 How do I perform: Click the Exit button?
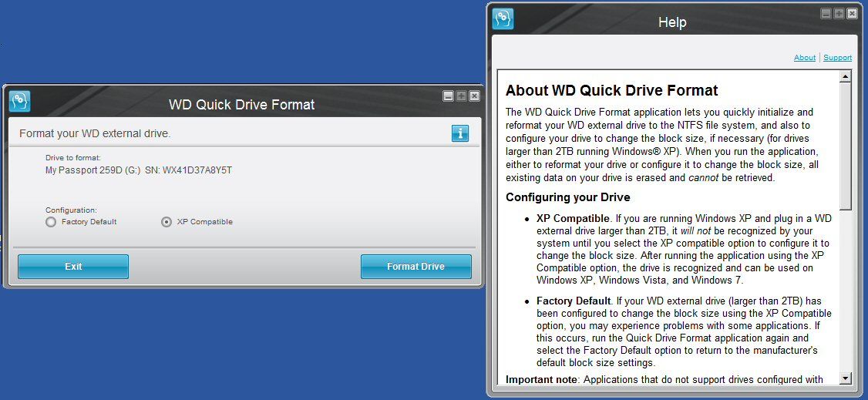click(x=73, y=267)
